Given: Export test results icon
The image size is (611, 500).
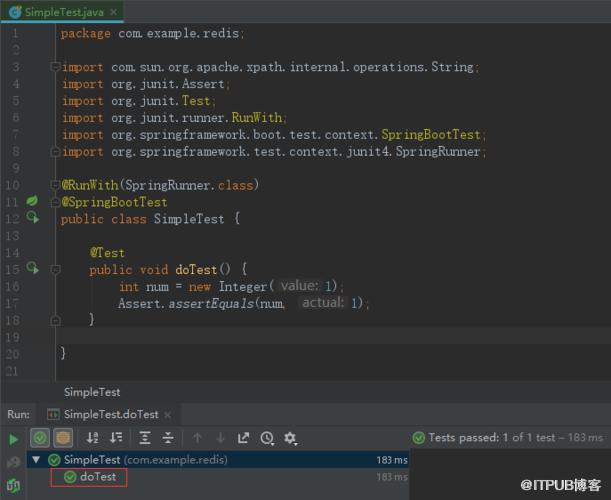Looking at the screenshot, I should (244, 438).
